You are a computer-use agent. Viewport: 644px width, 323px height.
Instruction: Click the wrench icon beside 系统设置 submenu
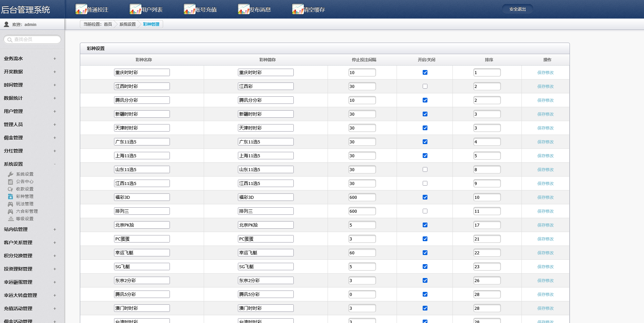pyautogui.click(x=10, y=174)
